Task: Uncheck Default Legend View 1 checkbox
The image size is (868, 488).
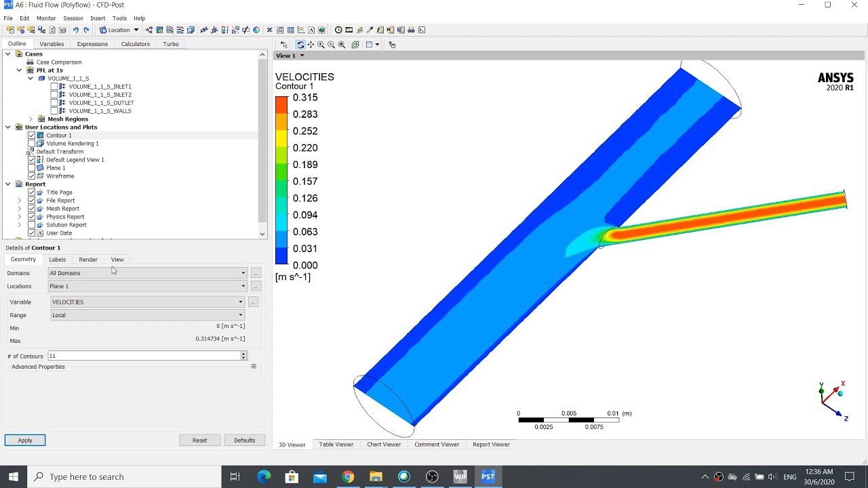Action: (x=31, y=160)
